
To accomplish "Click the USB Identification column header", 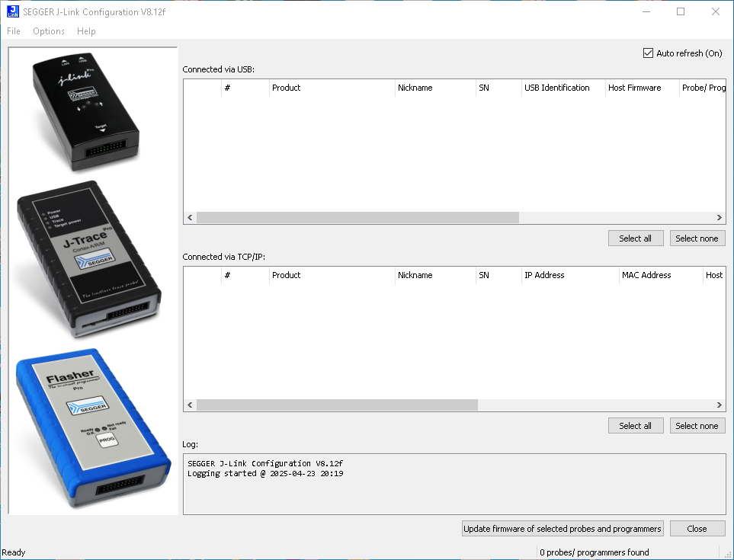I will (563, 88).
